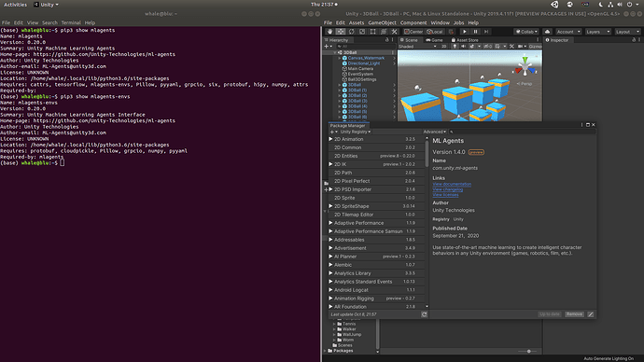Screen dimensions: 644x362
Task: Open View licenses link
Action: pos(445,195)
